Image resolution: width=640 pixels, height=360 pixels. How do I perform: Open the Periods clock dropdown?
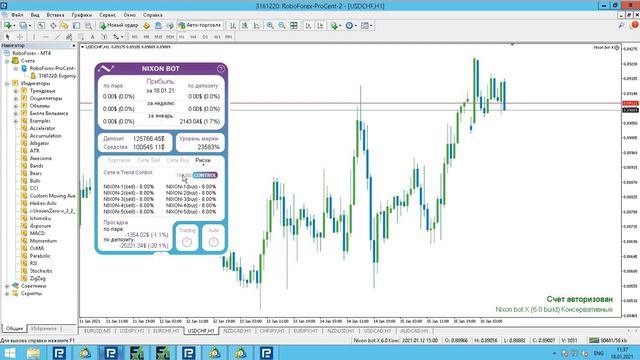click(351, 25)
